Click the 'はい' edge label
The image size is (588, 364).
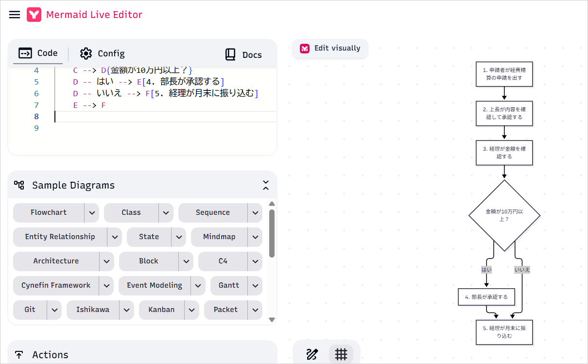[486, 269]
